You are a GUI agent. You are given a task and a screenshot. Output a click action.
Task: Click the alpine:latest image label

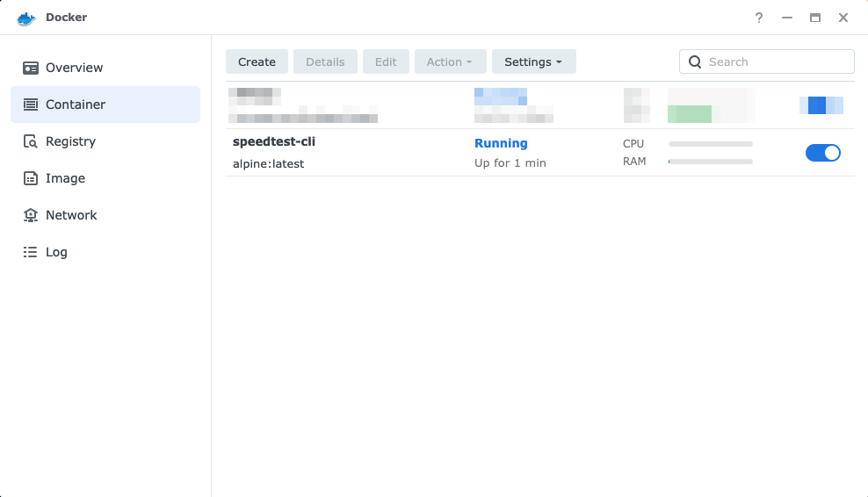click(269, 164)
